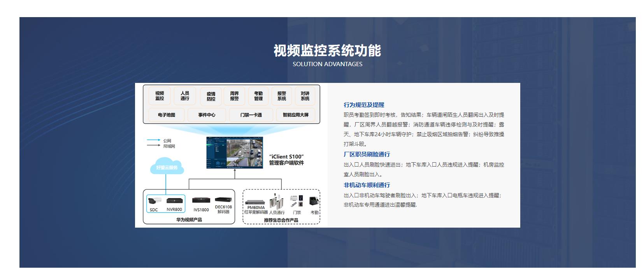Screen dimensions: 644x279
Task: Click the 厂区职员刷脸通行 heading
Action: coord(367,154)
